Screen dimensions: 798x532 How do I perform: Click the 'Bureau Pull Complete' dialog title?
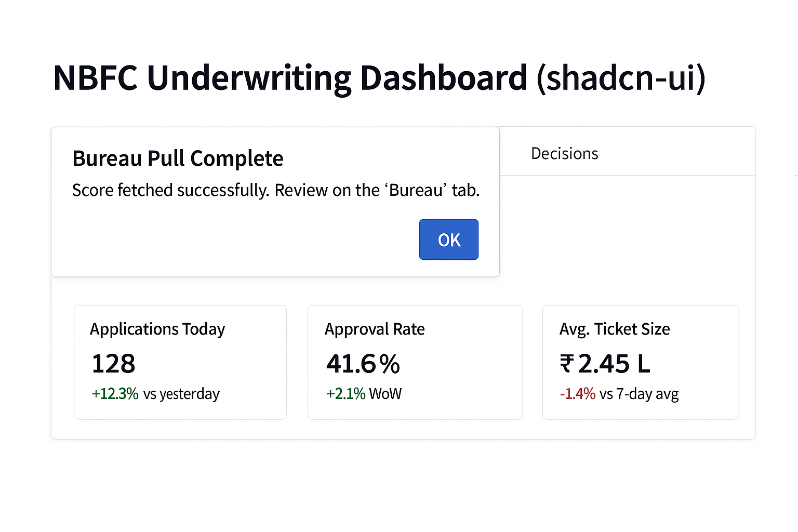(178, 159)
